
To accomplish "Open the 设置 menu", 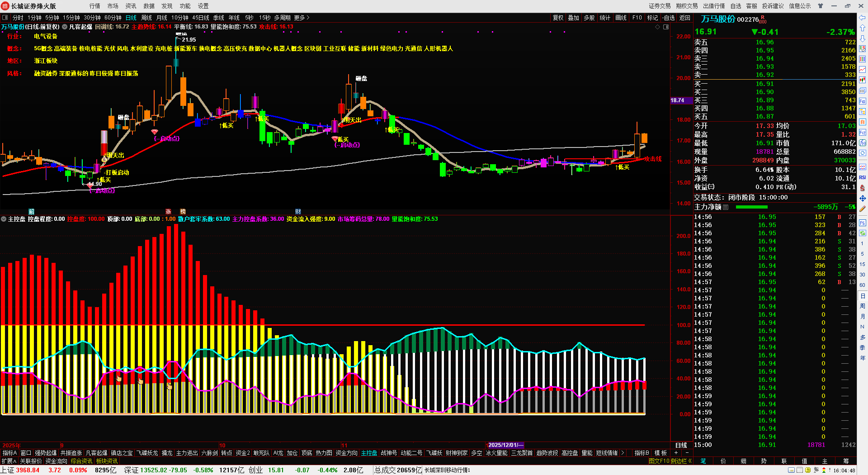I will (x=203, y=6).
